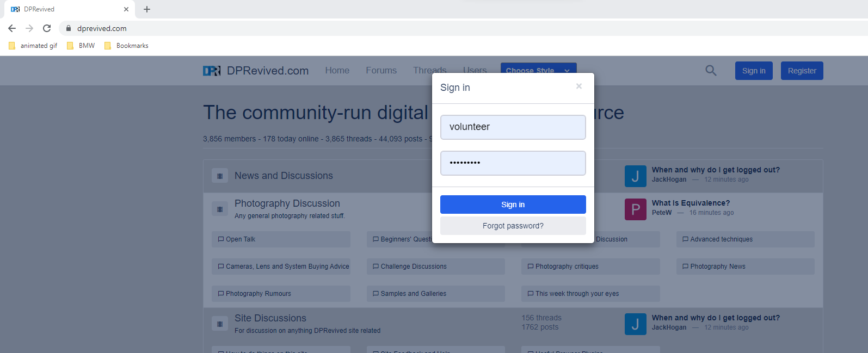Screen dimensions: 868x353
Task: Click the search magnifier icon
Action: click(x=711, y=70)
